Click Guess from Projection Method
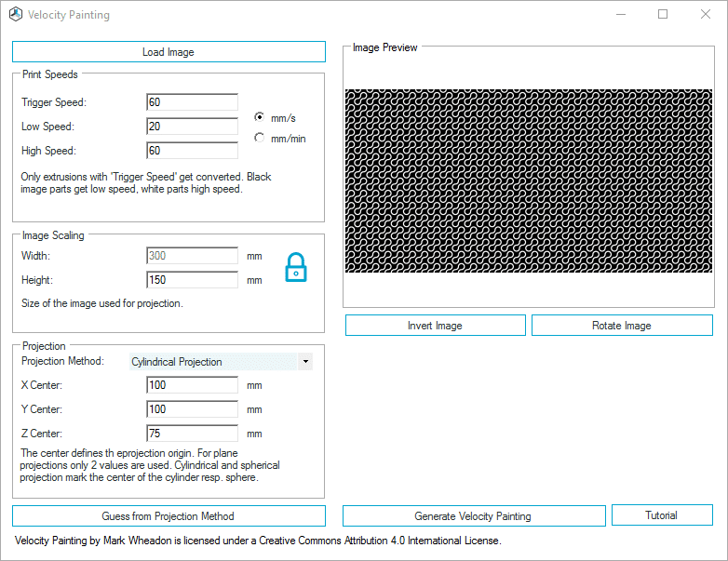The width and height of the screenshot is (728, 561). pyautogui.click(x=169, y=516)
